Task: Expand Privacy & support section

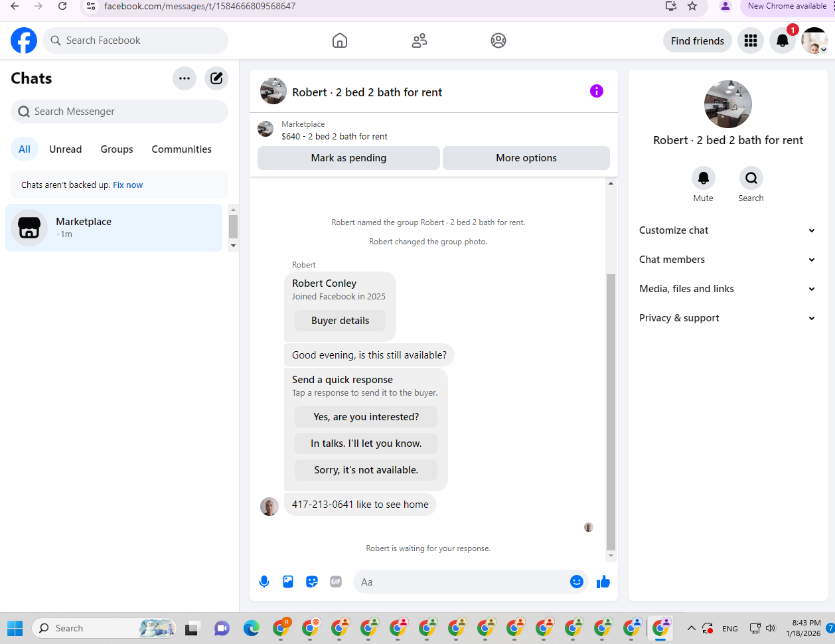Action: click(728, 318)
